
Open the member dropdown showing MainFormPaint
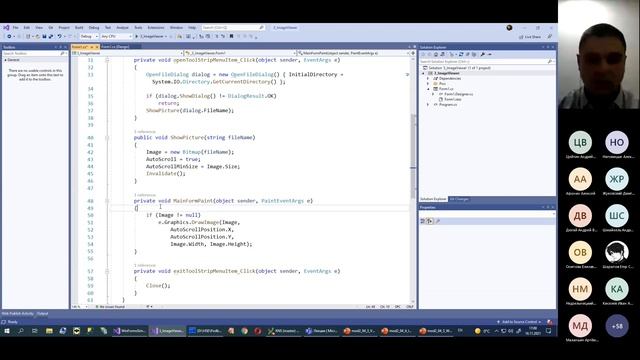click(353, 53)
